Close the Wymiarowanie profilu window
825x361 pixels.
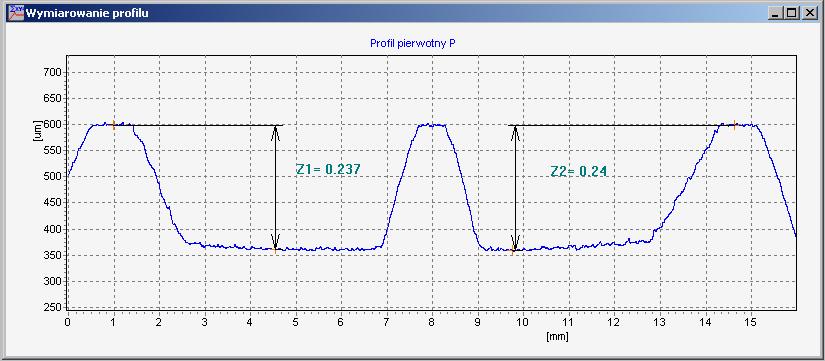click(809, 13)
